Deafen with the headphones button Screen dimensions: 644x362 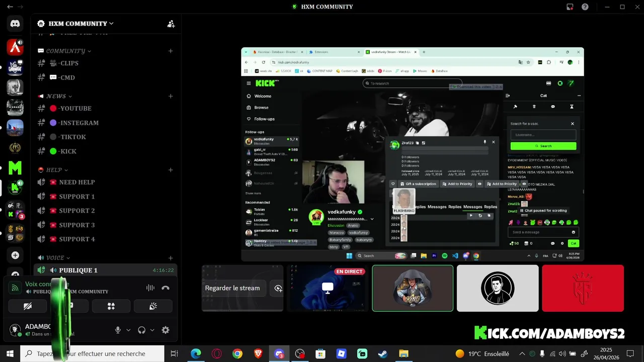click(142, 330)
